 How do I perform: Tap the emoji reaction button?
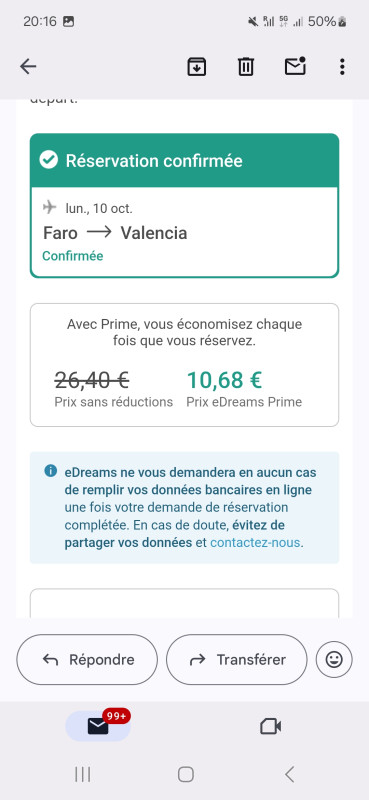coord(334,660)
